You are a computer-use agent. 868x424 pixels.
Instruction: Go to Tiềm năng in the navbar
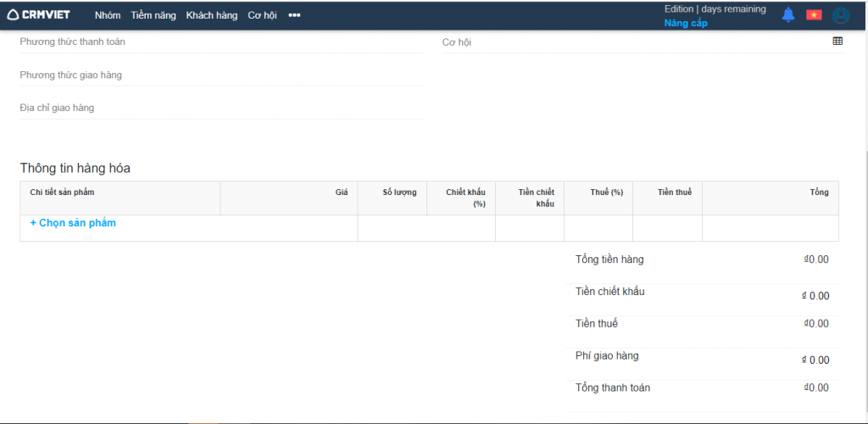(x=153, y=15)
